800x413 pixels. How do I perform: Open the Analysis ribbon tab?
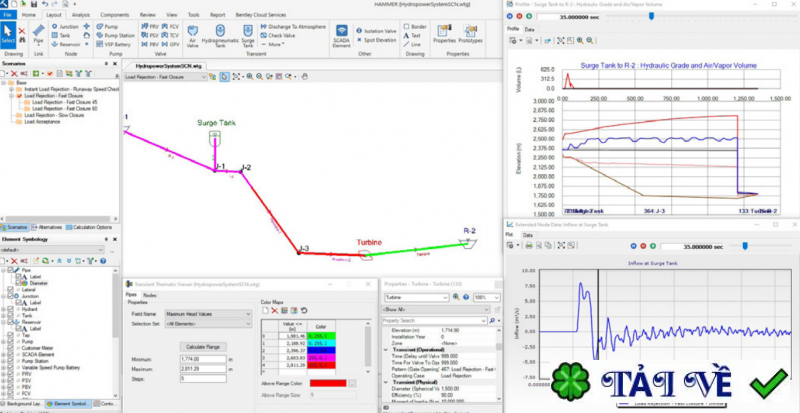coord(82,16)
